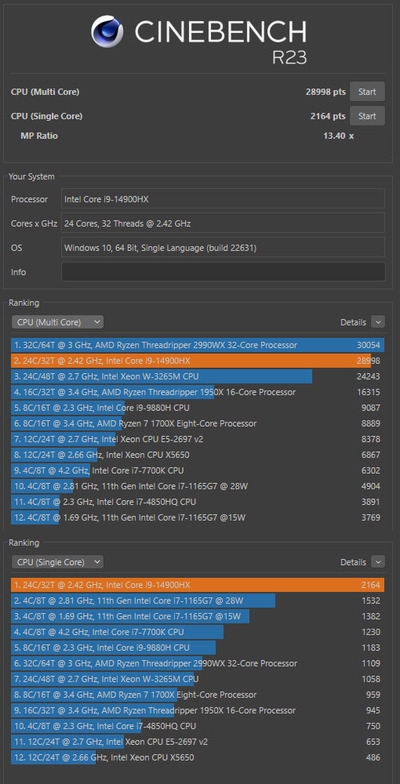This screenshot has width=400, height=784.
Task: Select Threadripper 1950X multi core ranking entry
Action: click(x=198, y=392)
